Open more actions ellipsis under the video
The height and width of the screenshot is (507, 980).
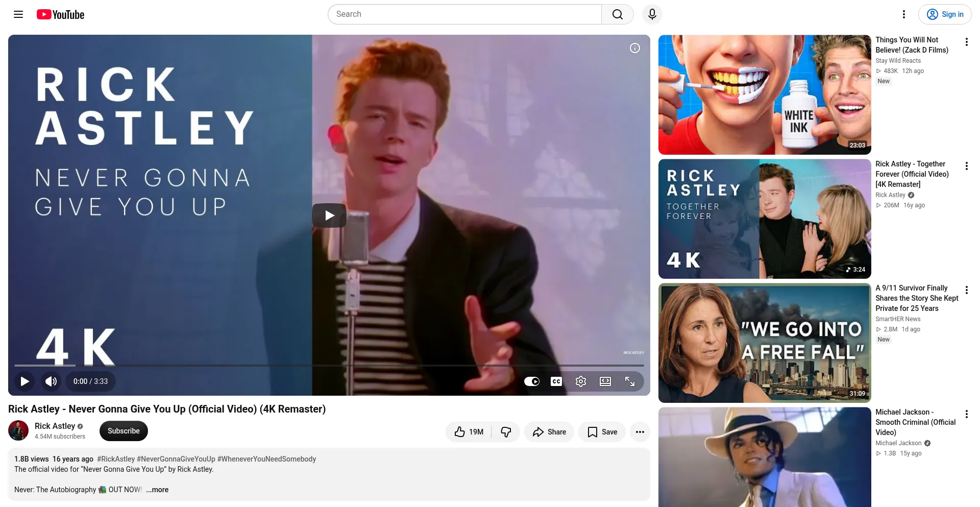(x=640, y=432)
